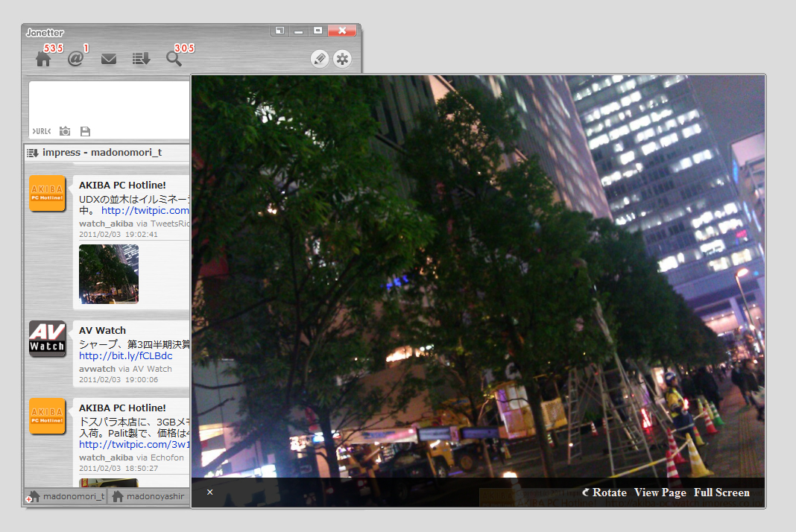Switch to the madonoyashir tab
The image size is (796, 532).
pos(152,495)
